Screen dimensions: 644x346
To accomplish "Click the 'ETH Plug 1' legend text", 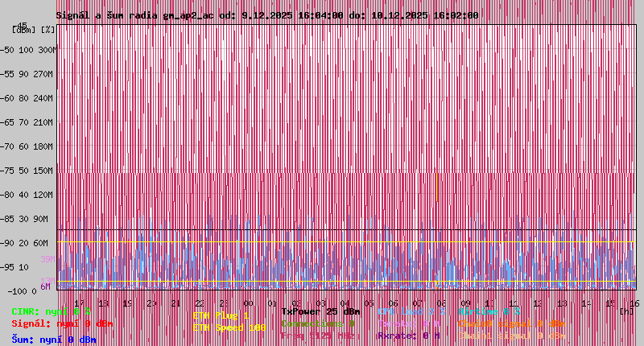I will pyautogui.click(x=221, y=315).
